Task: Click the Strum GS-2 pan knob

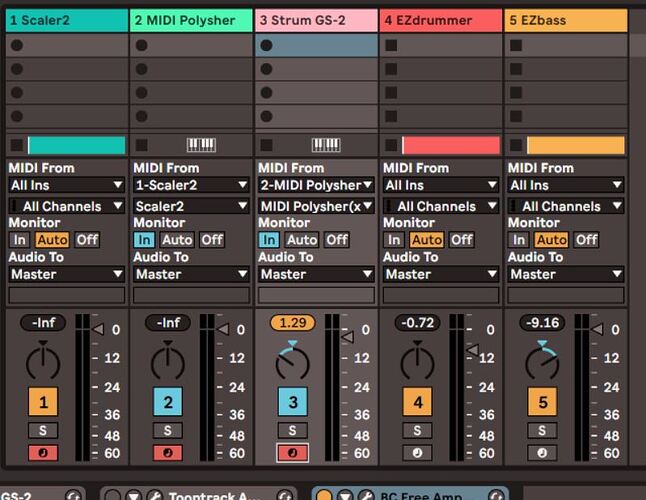Action: 293,362
